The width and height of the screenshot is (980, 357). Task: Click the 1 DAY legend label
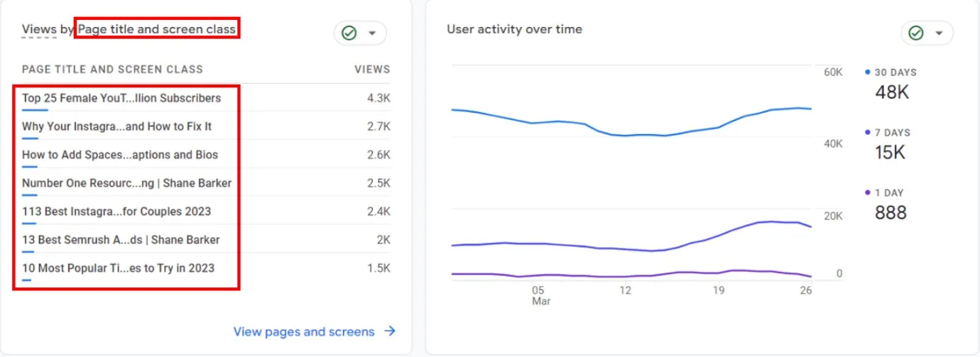tap(890, 192)
